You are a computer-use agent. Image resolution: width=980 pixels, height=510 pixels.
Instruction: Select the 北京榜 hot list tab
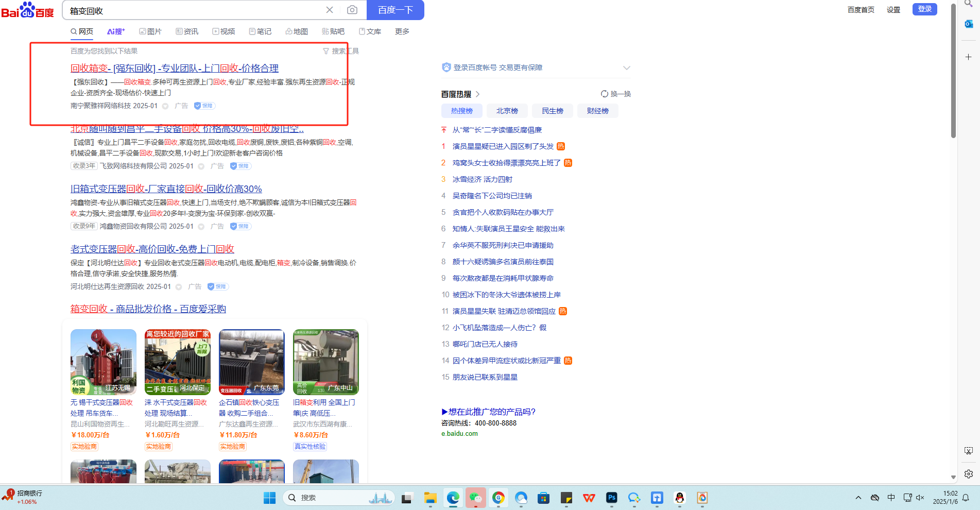[507, 111]
